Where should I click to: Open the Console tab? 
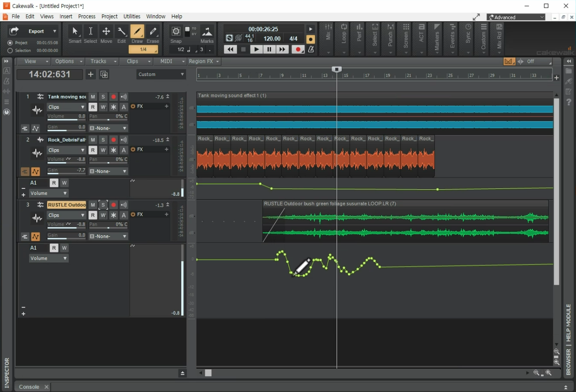coord(29,387)
